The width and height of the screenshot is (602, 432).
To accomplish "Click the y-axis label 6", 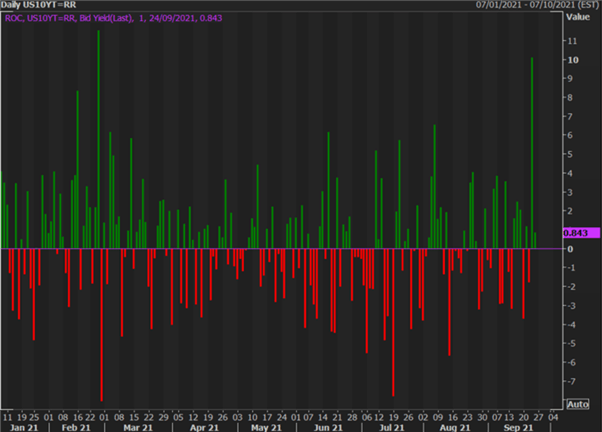I will [570, 135].
